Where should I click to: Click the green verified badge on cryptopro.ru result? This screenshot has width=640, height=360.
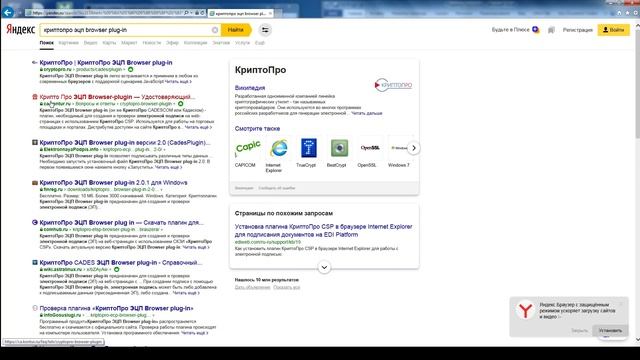tap(131, 69)
